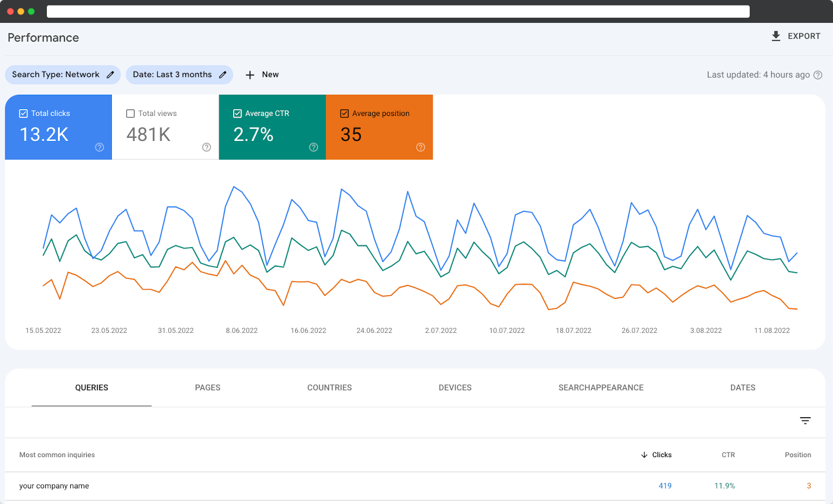This screenshot has height=504, width=833.
Task: Switch to the Devices tab
Action: point(455,387)
